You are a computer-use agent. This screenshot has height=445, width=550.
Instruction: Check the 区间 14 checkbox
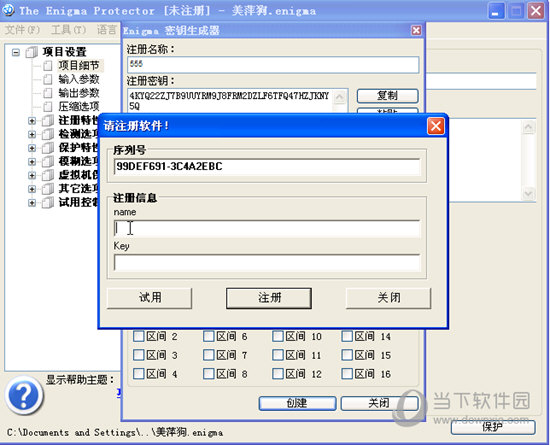[x=347, y=336]
